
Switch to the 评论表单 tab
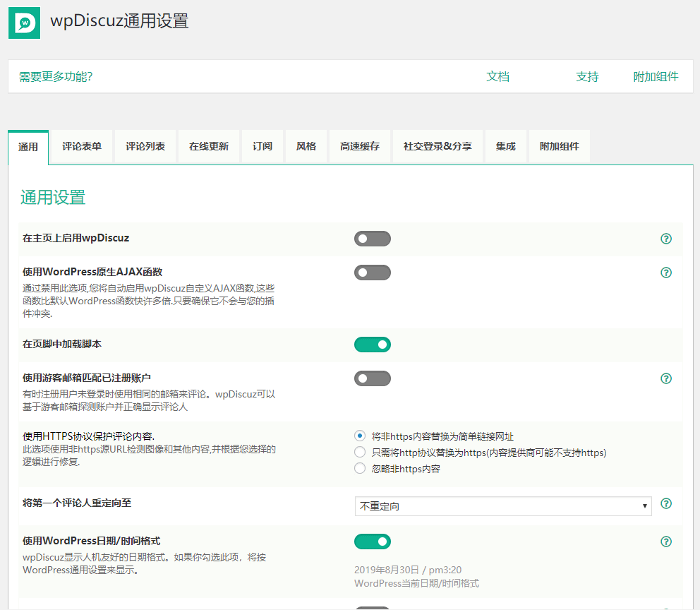[x=82, y=146]
